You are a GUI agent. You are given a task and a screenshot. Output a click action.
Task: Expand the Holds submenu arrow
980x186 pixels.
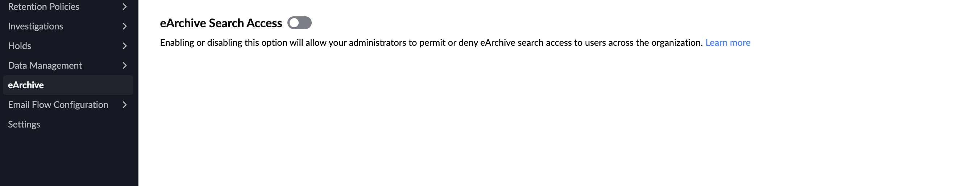tap(124, 46)
